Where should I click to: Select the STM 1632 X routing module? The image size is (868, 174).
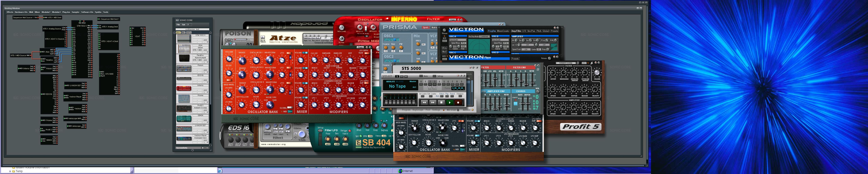82,49
